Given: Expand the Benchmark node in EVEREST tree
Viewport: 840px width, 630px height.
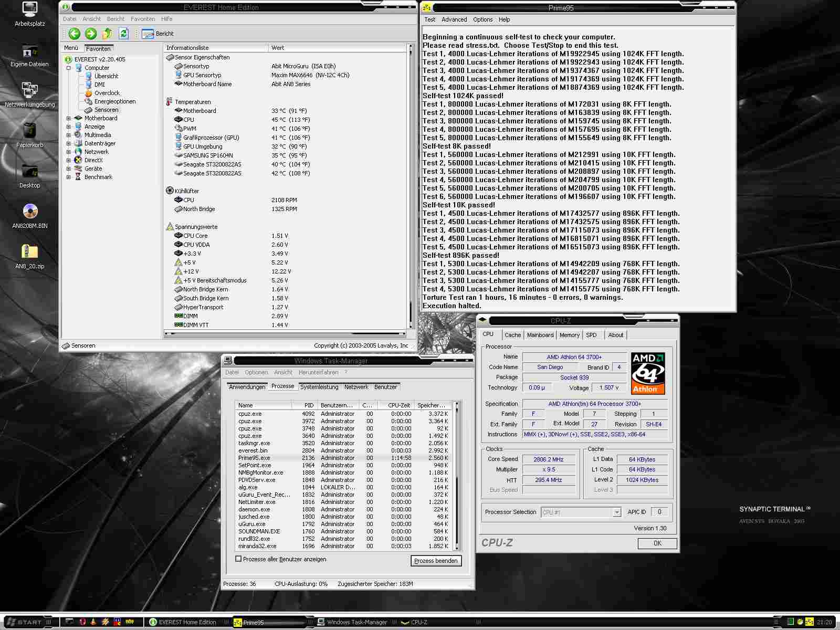Looking at the screenshot, I should click(x=68, y=177).
